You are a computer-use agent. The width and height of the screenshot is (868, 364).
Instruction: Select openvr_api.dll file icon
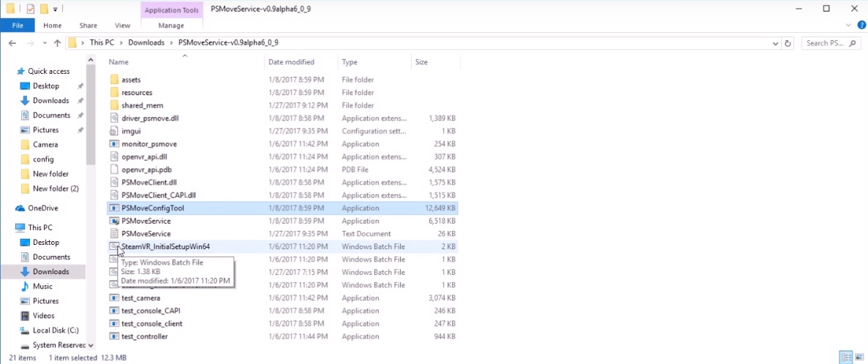click(x=114, y=156)
